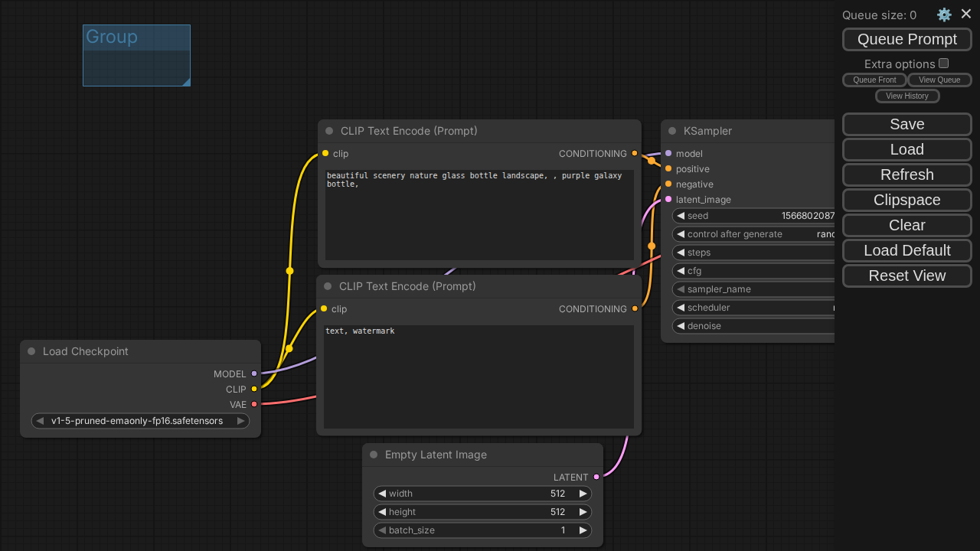Screen dimensions: 980x551
Task: Collapse the Load Checkpoint node via its dot
Action: tap(31, 351)
